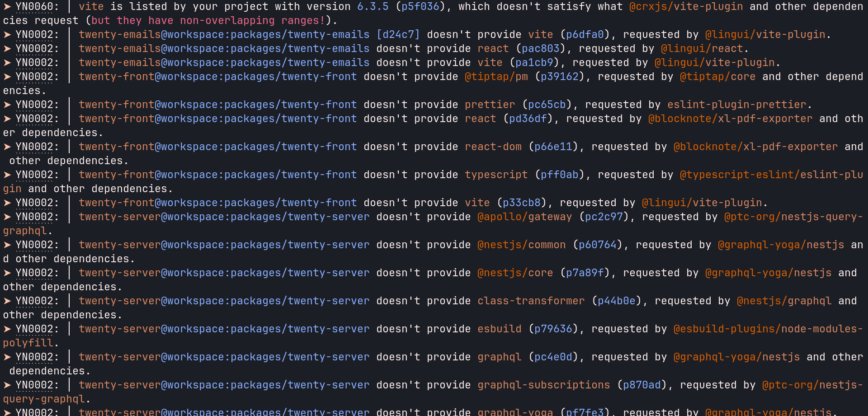Select the vite version number 6.3.5

pos(373,7)
